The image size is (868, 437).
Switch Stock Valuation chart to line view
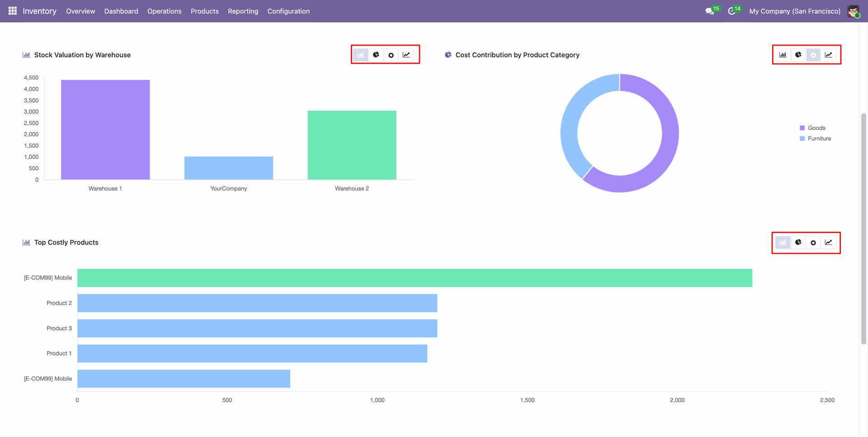point(406,55)
